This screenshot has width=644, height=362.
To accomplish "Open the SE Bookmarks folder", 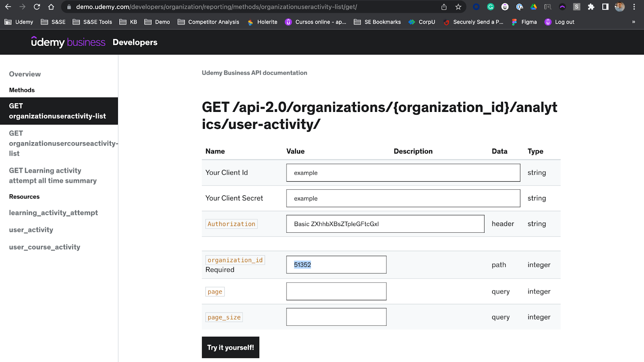I will coord(378,22).
